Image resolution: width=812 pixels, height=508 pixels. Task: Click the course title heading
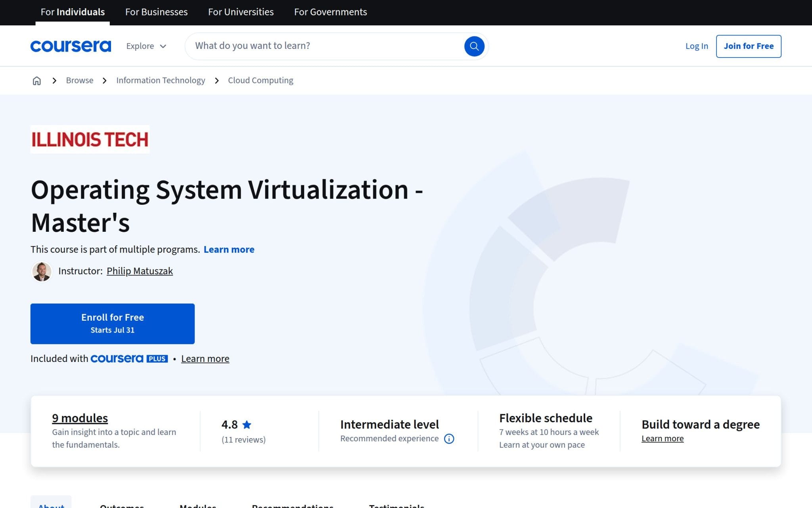pos(227,206)
